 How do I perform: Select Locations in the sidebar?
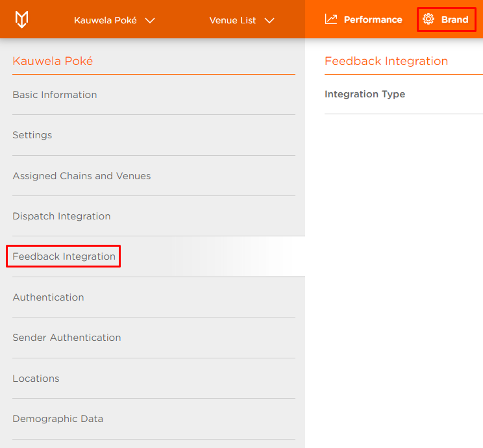point(154,378)
